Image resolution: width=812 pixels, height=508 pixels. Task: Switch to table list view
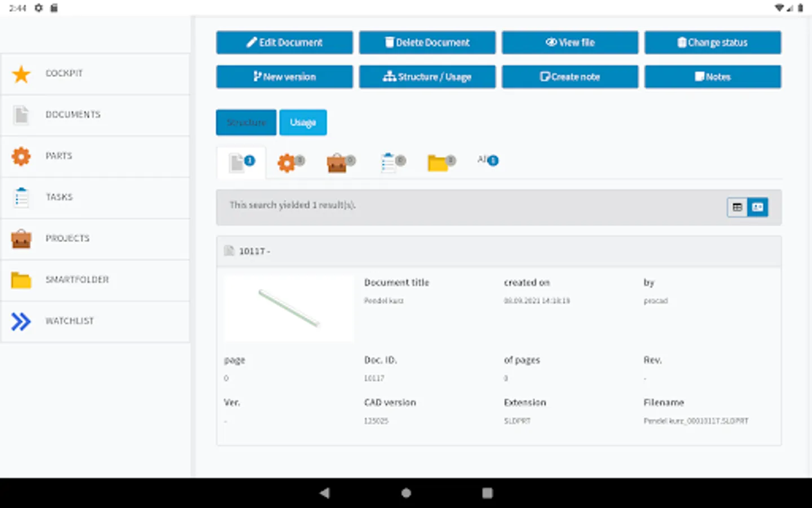click(737, 207)
